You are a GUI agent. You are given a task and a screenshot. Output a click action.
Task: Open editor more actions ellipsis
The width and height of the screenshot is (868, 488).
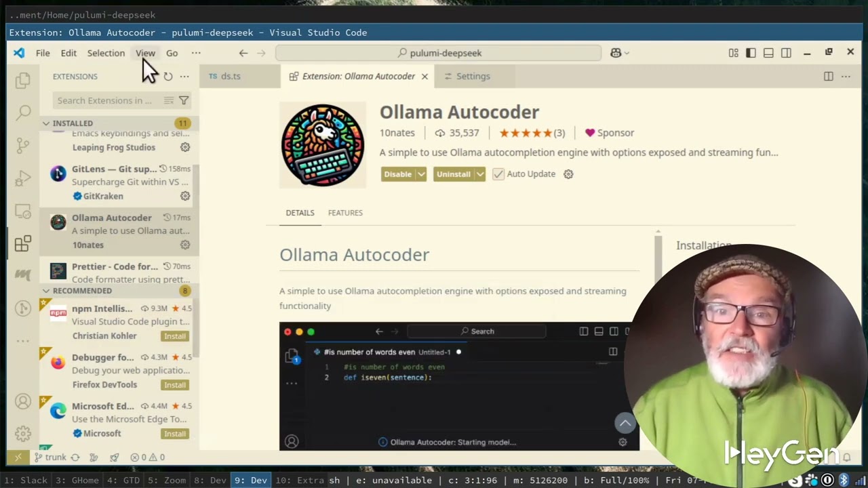[x=846, y=77]
